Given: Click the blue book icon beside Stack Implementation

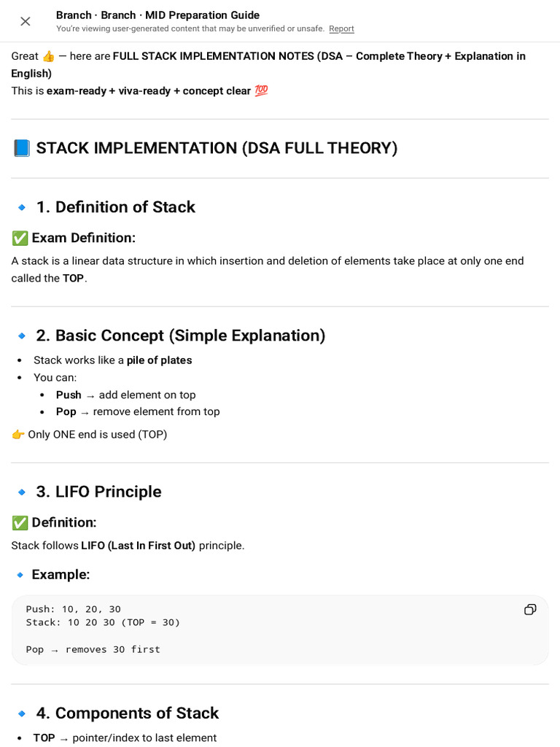Looking at the screenshot, I should [21, 148].
